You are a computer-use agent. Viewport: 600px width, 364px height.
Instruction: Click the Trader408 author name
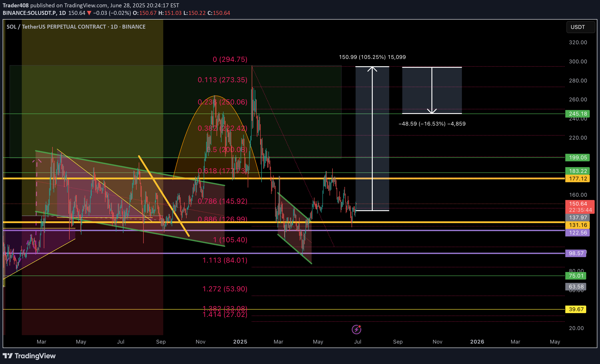pos(16,5)
